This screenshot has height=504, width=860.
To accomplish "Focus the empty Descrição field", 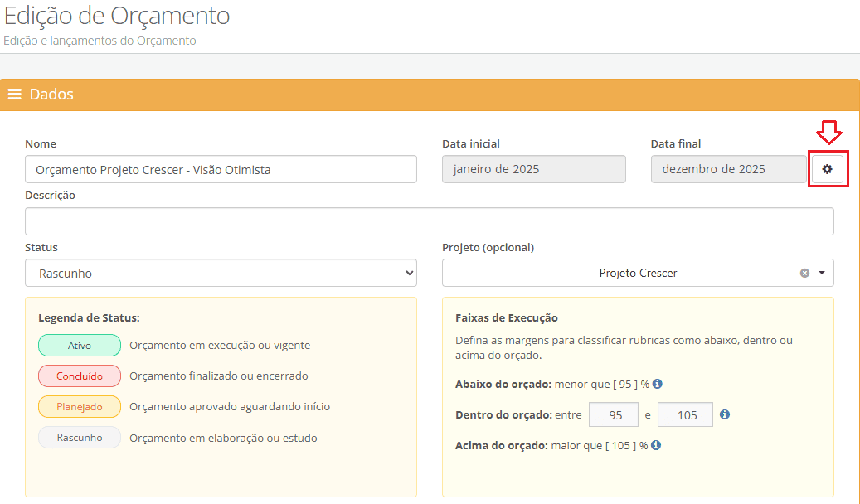I will pos(429,221).
